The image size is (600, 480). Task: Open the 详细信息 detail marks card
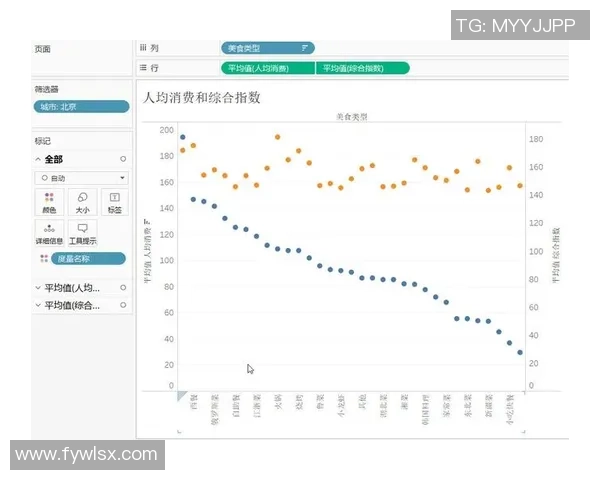click(x=49, y=233)
